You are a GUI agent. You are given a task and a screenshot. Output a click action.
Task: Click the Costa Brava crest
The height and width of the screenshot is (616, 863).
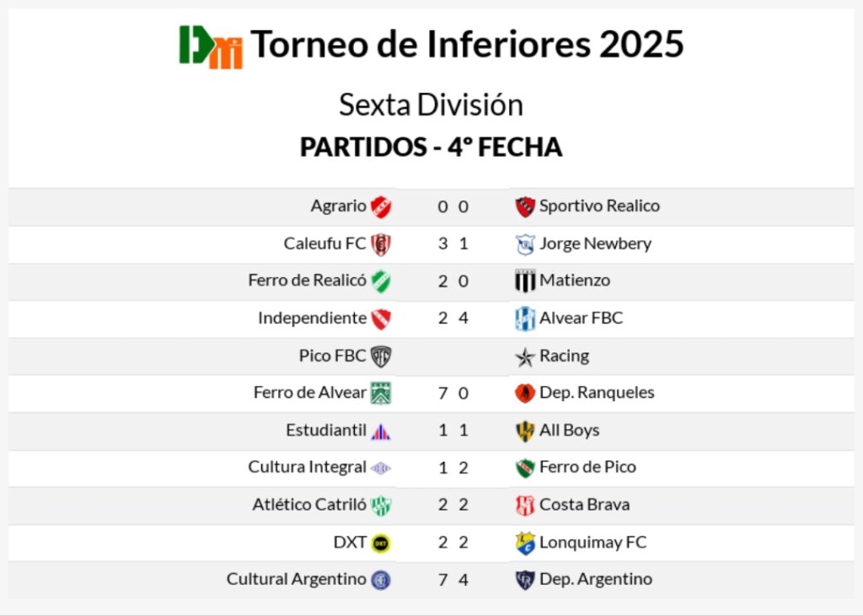(525, 506)
